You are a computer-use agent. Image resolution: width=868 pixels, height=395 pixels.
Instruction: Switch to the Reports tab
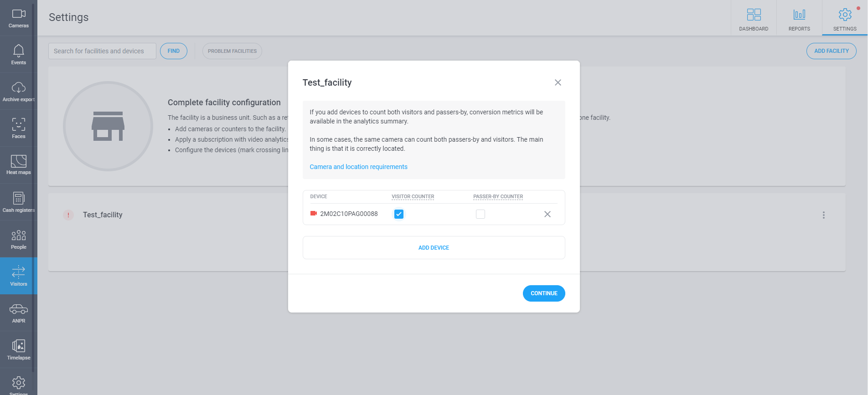pyautogui.click(x=799, y=18)
